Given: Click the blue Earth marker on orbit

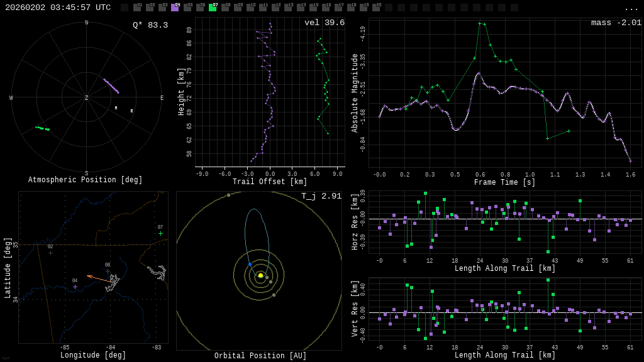Looking at the screenshot, I should pyautogui.click(x=250, y=264).
